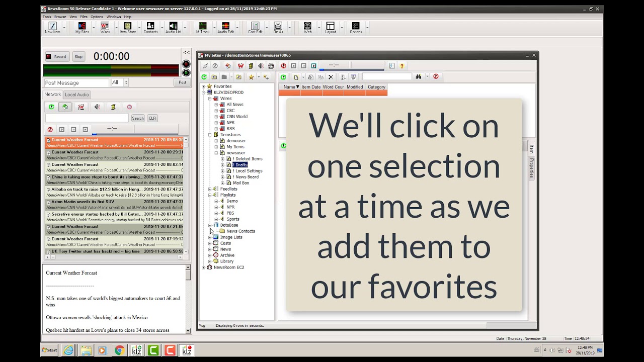Click the Network player progress bar

134,134
